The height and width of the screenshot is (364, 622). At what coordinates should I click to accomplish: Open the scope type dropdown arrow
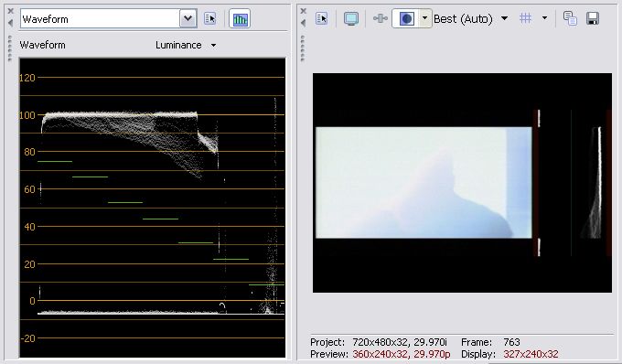(188, 18)
